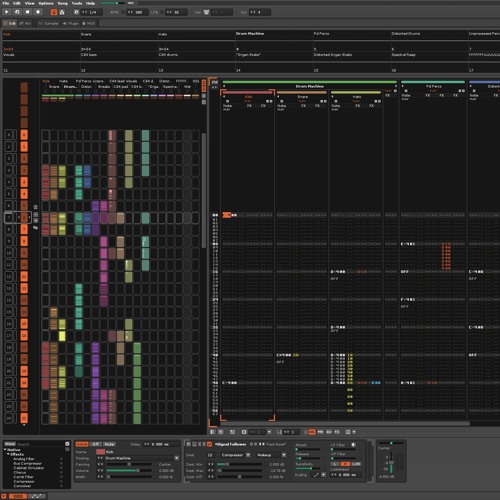Click the LPB value field showing 32
The width and height of the screenshot is (500, 500).
click(x=176, y=12)
